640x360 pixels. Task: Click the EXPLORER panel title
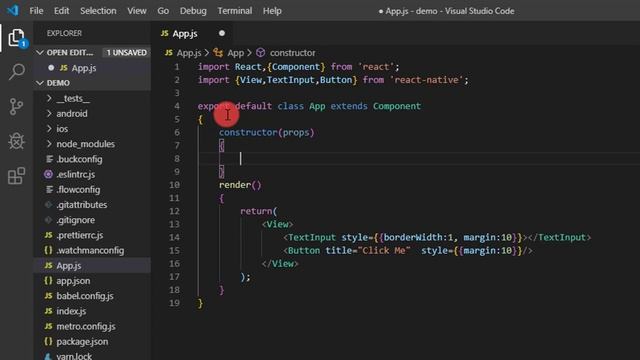pos(64,33)
